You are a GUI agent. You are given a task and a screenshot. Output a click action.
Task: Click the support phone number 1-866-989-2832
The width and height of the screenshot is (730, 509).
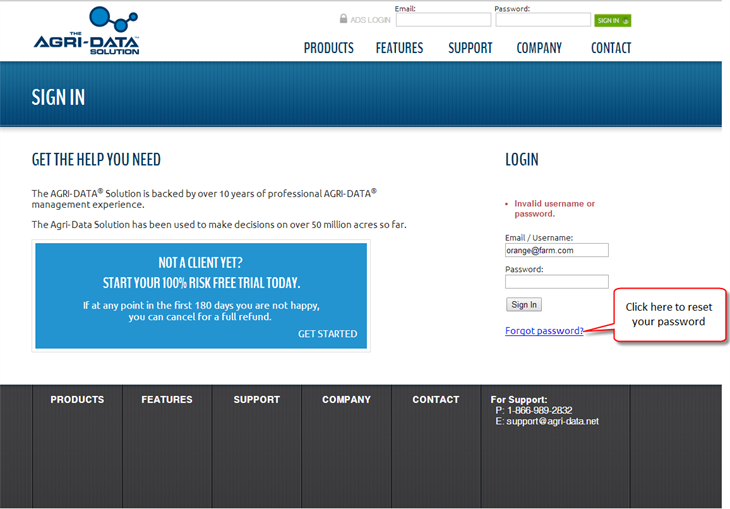coord(540,410)
